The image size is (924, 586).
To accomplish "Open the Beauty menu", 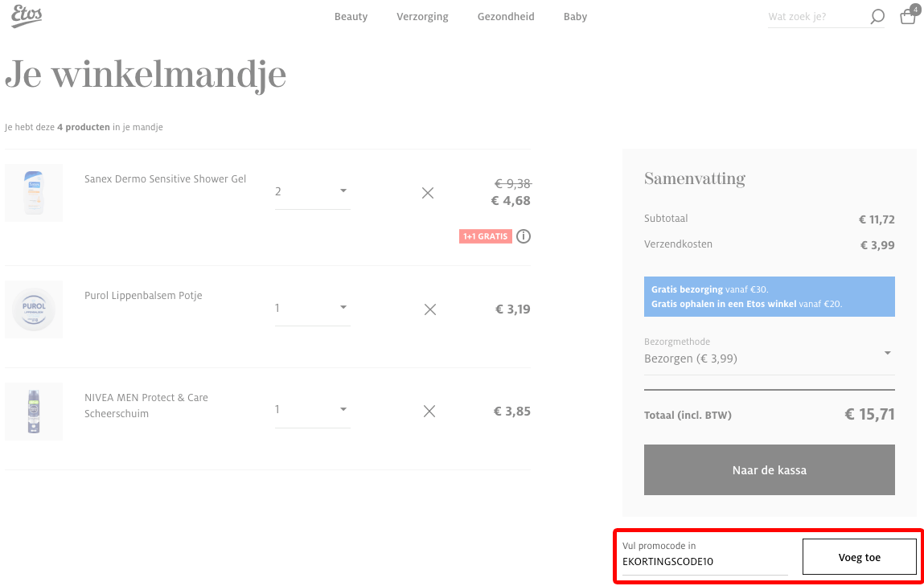I will click(x=351, y=17).
